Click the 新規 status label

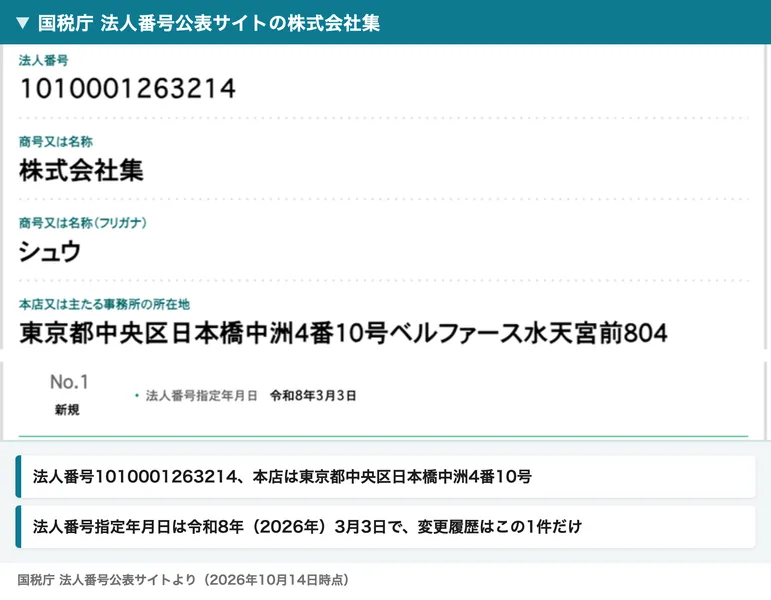pos(67,410)
